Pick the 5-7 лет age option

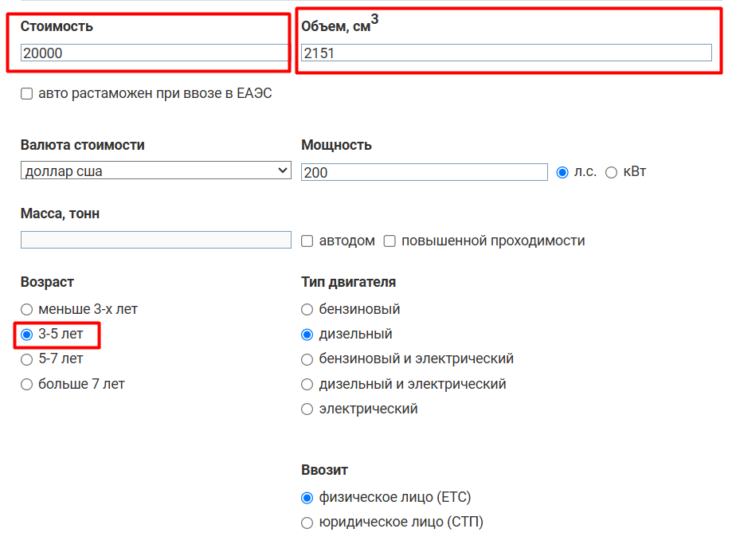pyautogui.click(x=26, y=359)
